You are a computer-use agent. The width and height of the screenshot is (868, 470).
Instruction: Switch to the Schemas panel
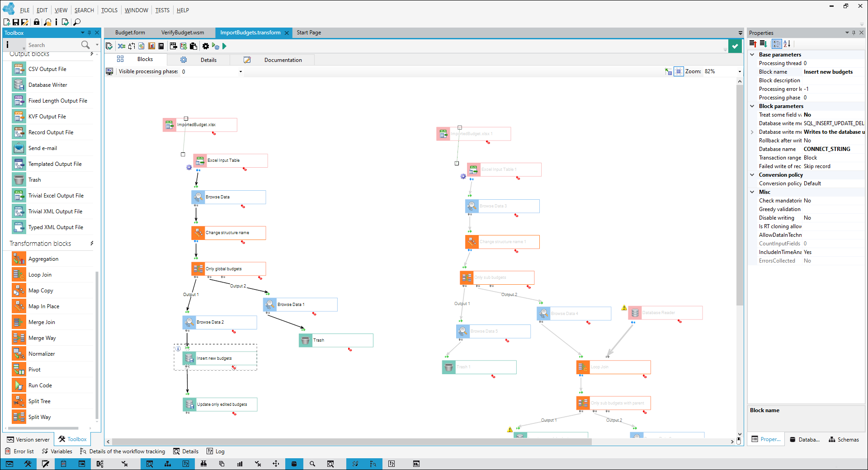(x=844, y=439)
